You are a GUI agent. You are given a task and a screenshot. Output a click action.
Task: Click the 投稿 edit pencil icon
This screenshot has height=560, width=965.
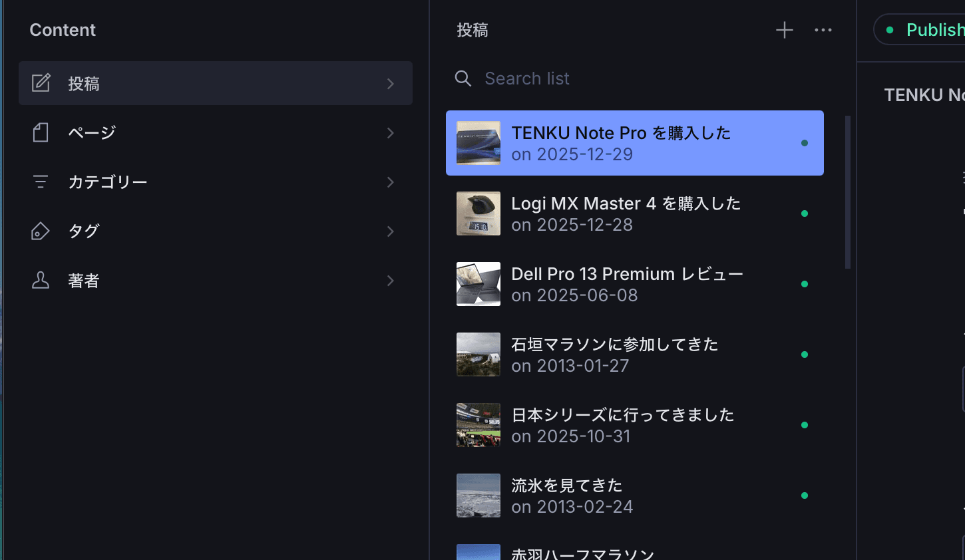tap(41, 83)
